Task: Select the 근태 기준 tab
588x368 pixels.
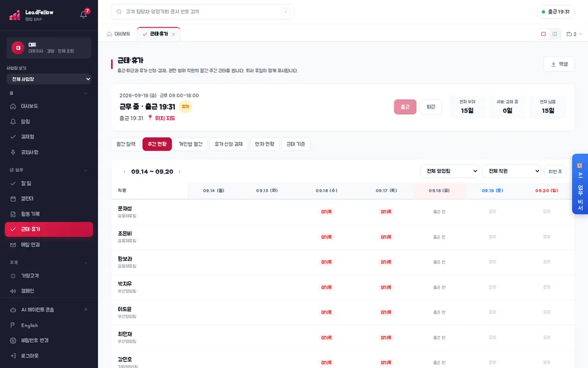Action: pyautogui.click(x=296, y=144)
